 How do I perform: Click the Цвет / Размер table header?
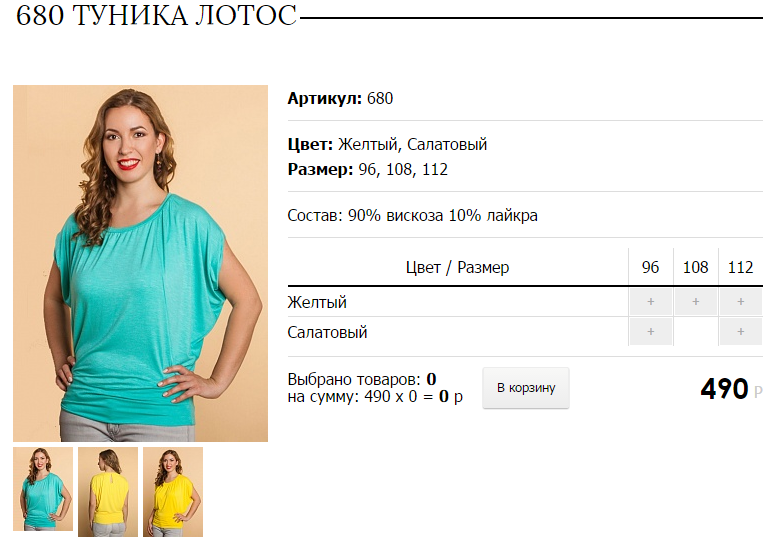tap(457, 267)
